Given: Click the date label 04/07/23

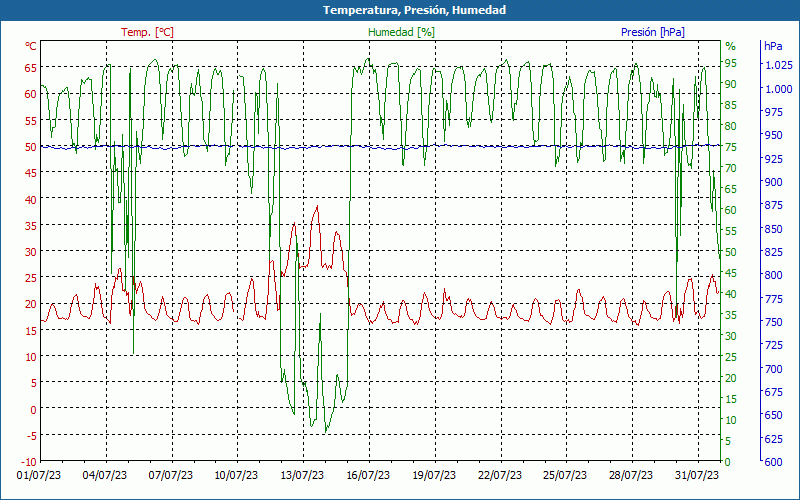Looking at the screenshot, I should tap(105, 476).
